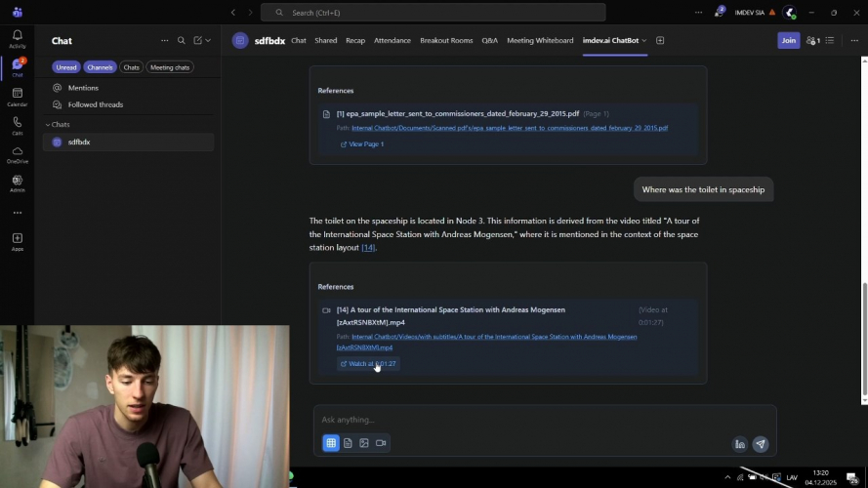Go forward with the navigation arrow
This screenshot has width=868, height=488.
click(250, 12)
